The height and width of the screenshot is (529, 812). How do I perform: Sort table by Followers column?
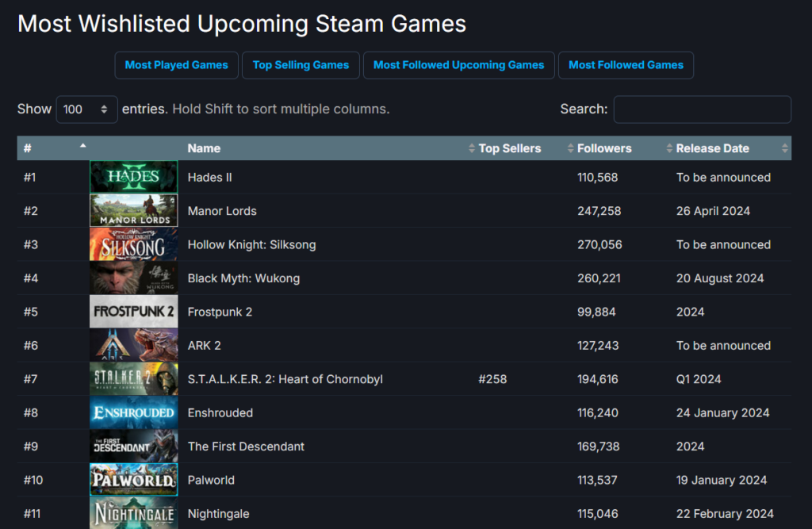point(604,148)
